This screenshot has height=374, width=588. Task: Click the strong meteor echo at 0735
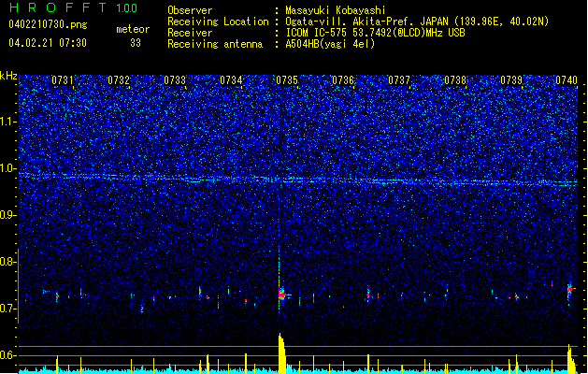(282, 295)
